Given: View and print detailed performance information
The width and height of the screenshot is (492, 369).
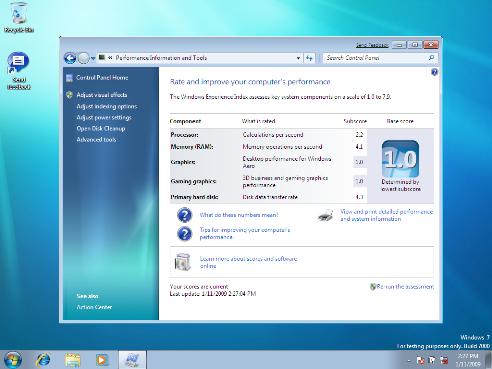Looking at the screenshot, I should tap(386, 215).
